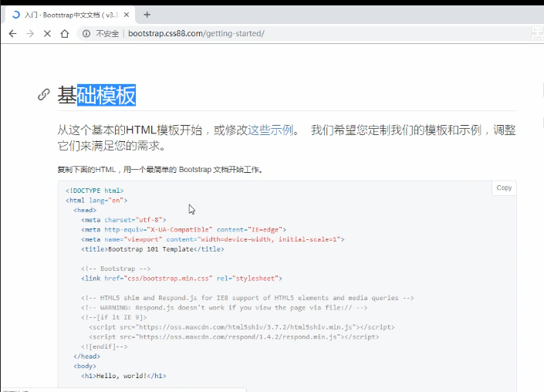The image size is (544, 392).
Task: Click the 复制下面的HTML instruction text
Action: click(x=160, y=170)
